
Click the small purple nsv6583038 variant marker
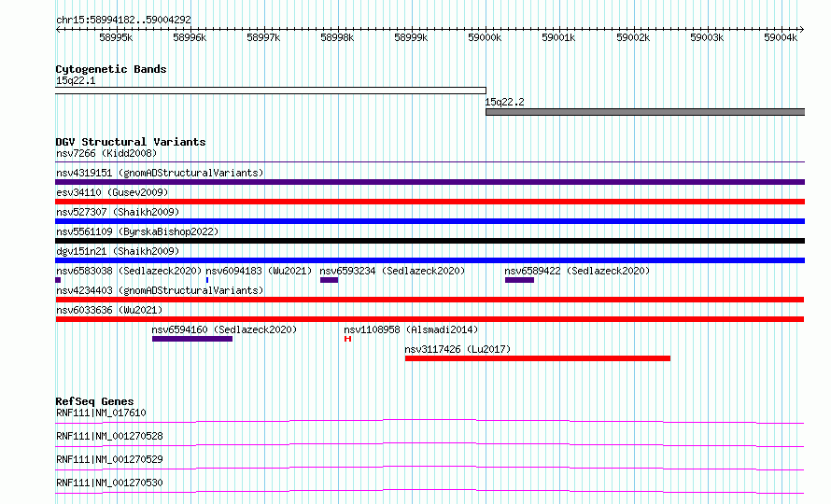[x=58, y=280]
